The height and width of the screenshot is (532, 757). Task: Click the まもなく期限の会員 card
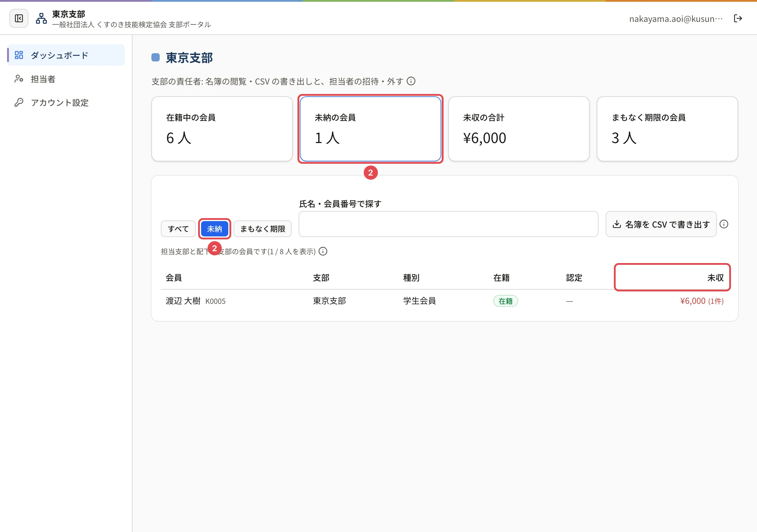tap(667, 129)
